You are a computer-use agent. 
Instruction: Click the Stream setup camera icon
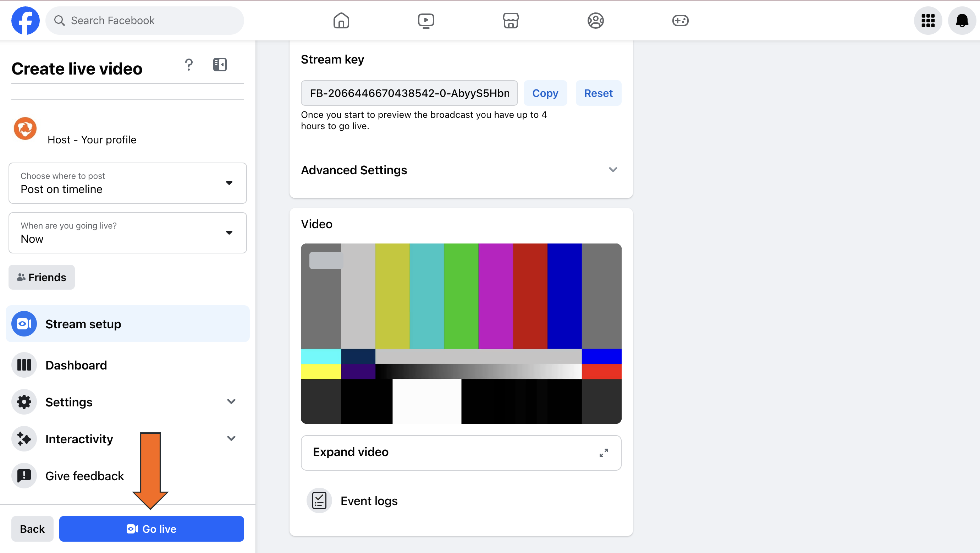(24, 324)
